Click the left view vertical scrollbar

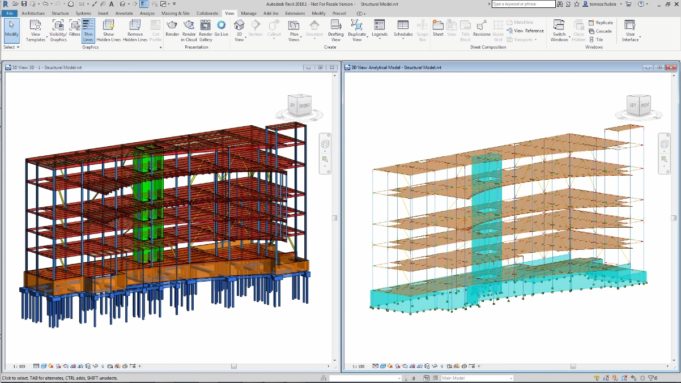[334, 218]
